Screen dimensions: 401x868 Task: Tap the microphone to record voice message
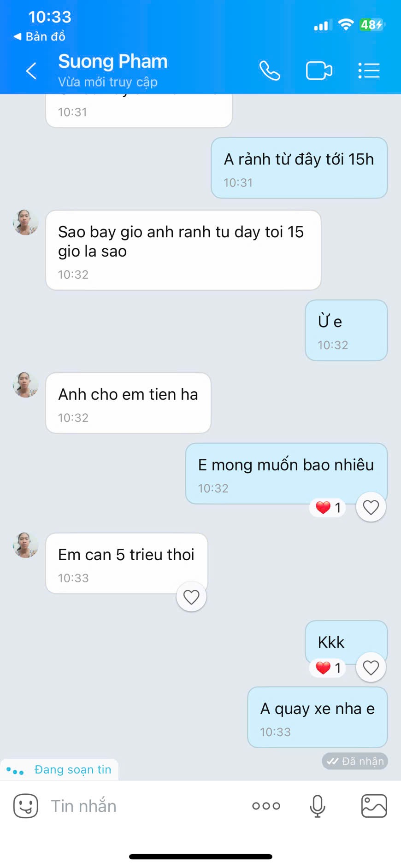tap(317, 806)
